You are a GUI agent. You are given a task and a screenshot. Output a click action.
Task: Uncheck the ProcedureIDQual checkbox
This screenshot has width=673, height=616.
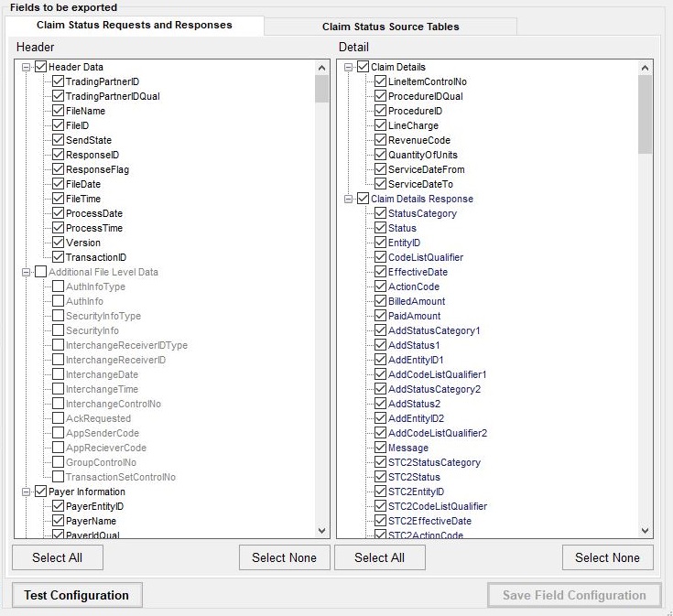[x=380, y=96]
